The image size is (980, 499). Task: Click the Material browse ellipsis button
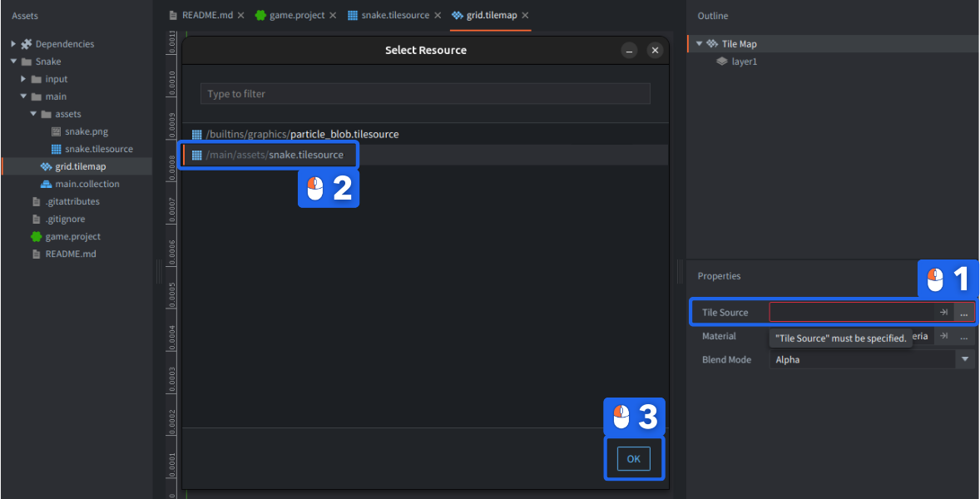(963, 336)
